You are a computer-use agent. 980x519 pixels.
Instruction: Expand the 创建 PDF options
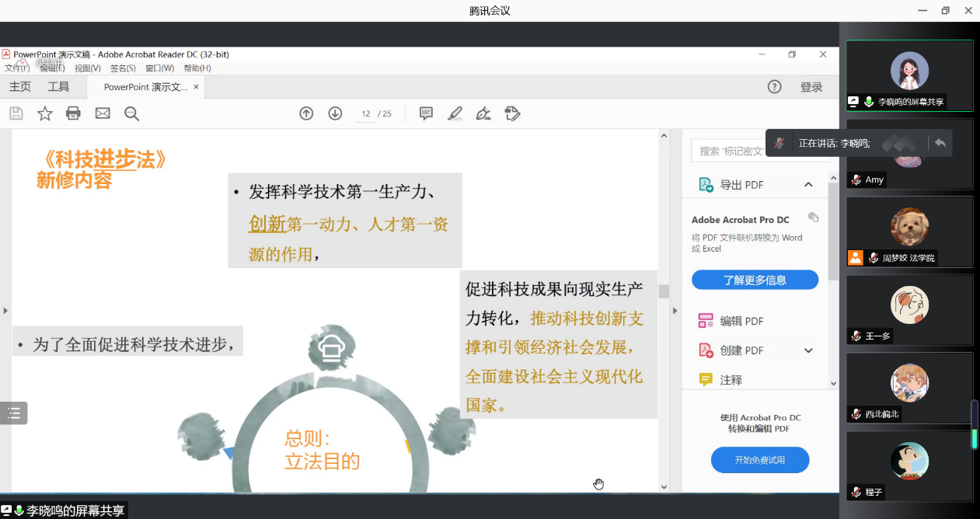pos(808,350)
